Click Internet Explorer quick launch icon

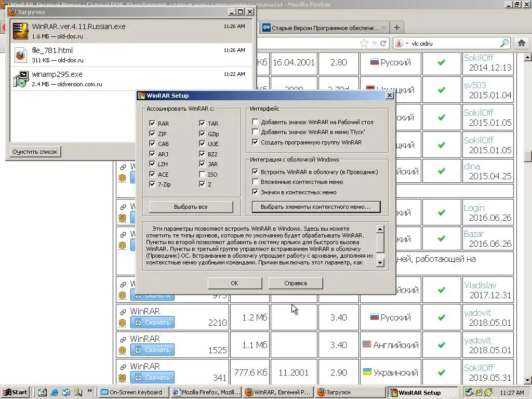click(x=54, y=392)
